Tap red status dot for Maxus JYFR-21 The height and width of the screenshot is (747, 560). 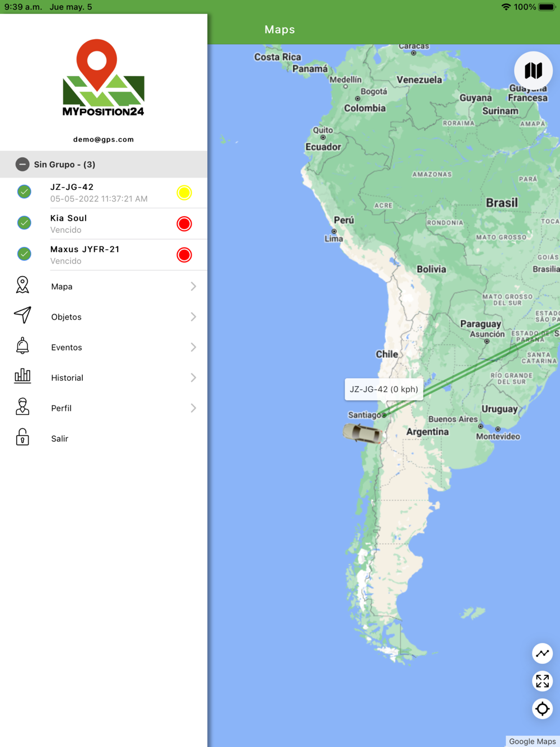[184, 255]
